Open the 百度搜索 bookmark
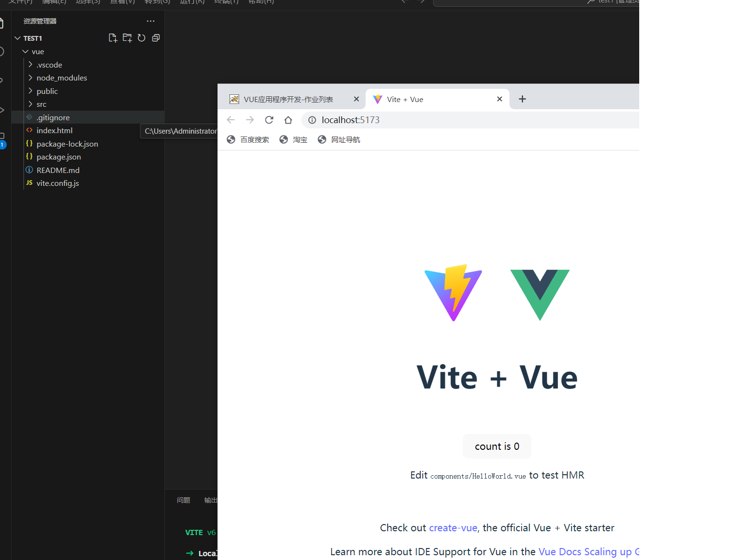This screenshot has width=736, height=560. (x=248, y=139)
